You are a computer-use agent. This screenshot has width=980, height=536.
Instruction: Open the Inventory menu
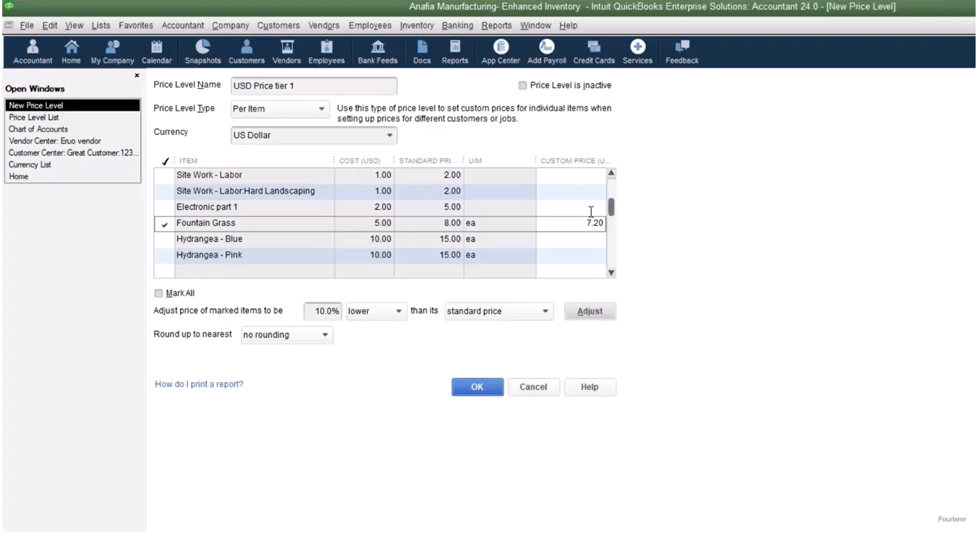click(416, 26)
